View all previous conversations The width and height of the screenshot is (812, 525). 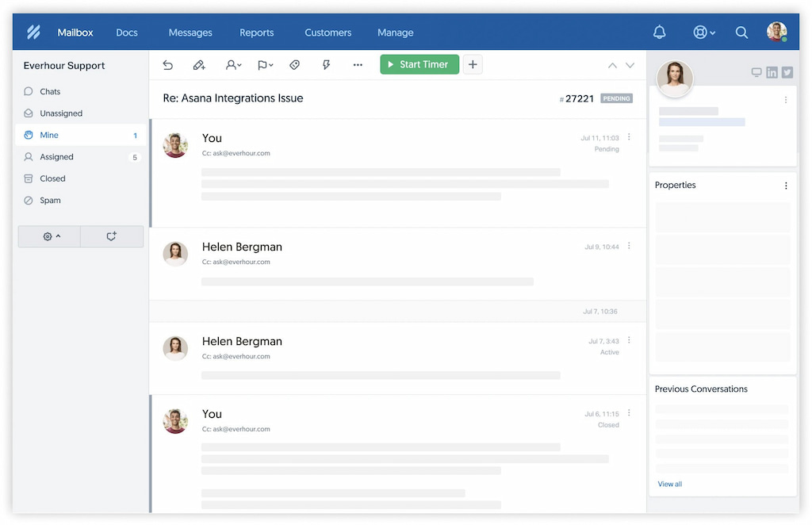(x=669, y=484)
